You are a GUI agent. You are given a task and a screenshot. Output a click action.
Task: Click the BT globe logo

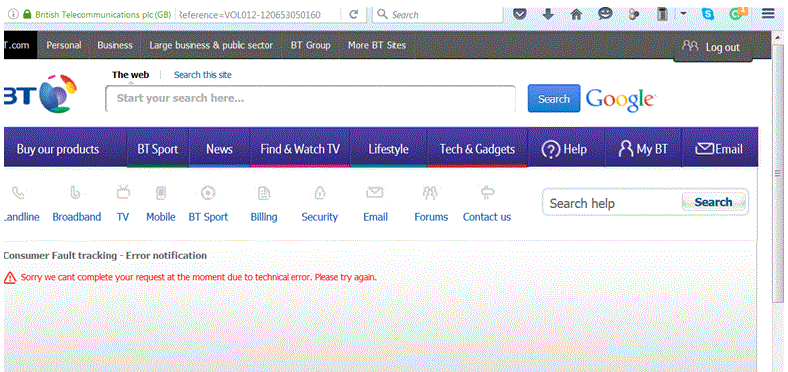tap(58, 94)
